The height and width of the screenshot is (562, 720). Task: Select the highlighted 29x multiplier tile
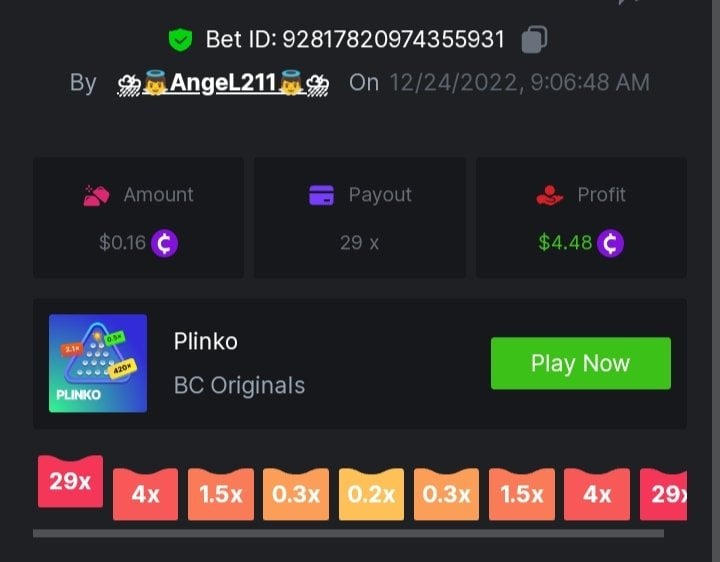coord(70,481)
